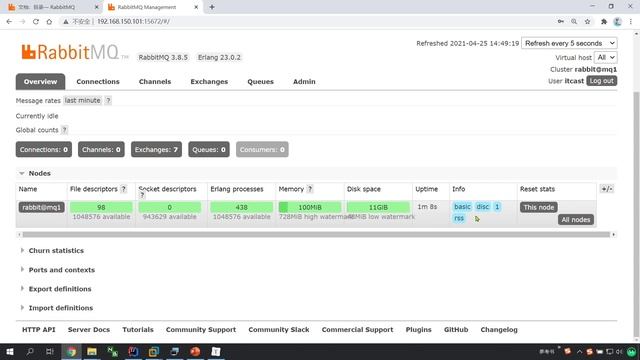Click the disc info tag
Image resolution: width=640 pixels, height=360 pixels.
(x=482, y=207)
